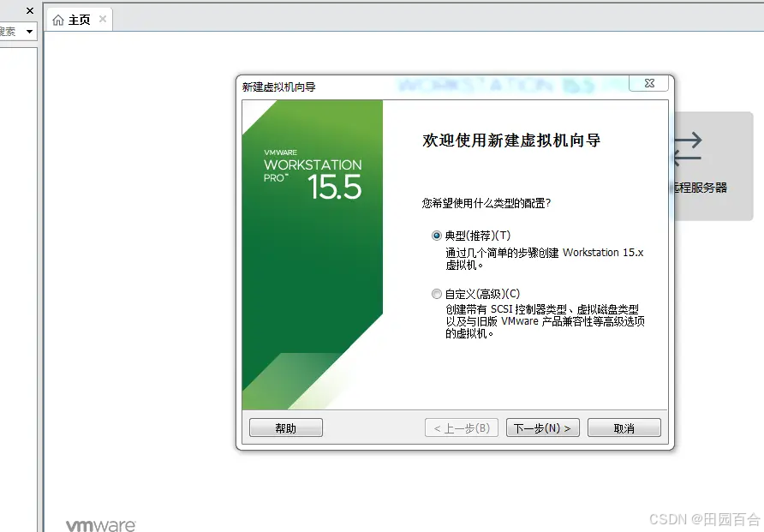Select the Typical (推荐) radio option
This screenshot has width=764, height=532.
click(437, 236)
